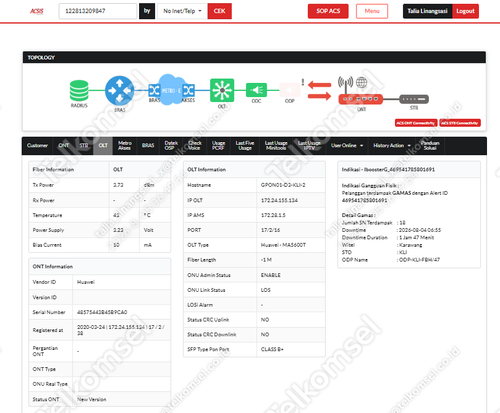Viewport: 500px width, 413px height.
Task: Click IP AMS value 172.28.1.5
Action: (x=273, y=215)
